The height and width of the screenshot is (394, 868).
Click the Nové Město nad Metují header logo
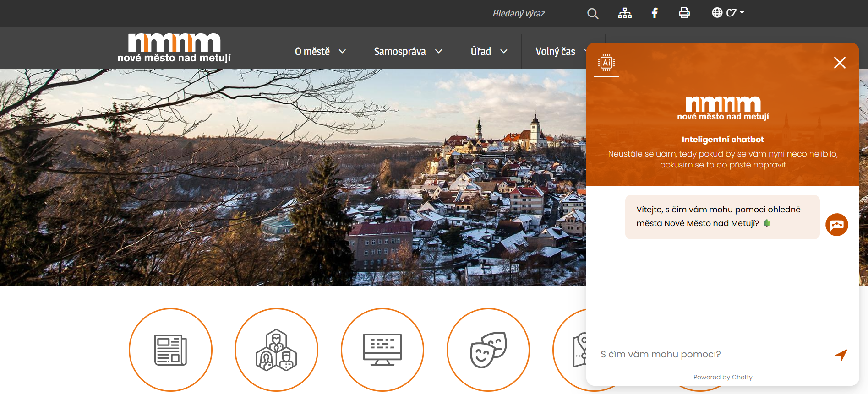[174, 48]
